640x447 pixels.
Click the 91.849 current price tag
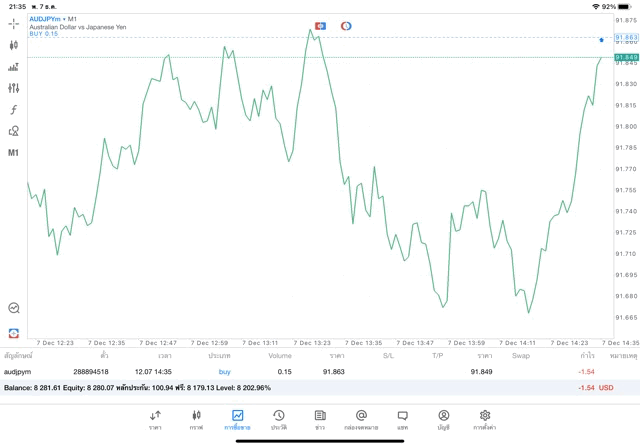tap(626, 57)
